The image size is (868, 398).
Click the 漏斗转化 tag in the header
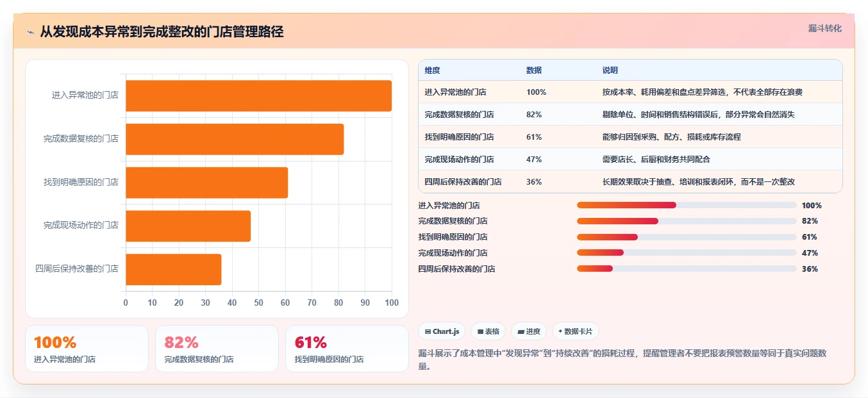pyautogui.click(x=824, y=29)
